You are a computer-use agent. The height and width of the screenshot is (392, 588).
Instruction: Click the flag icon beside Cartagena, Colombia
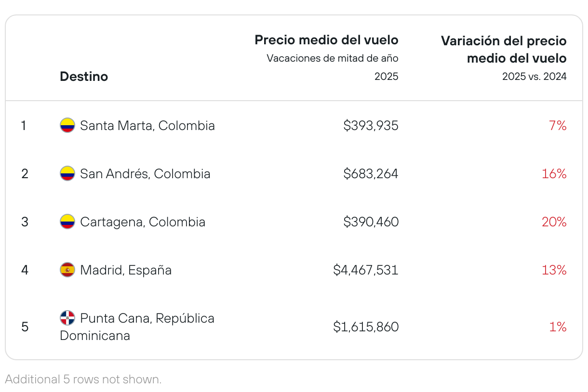click(67, 222)
